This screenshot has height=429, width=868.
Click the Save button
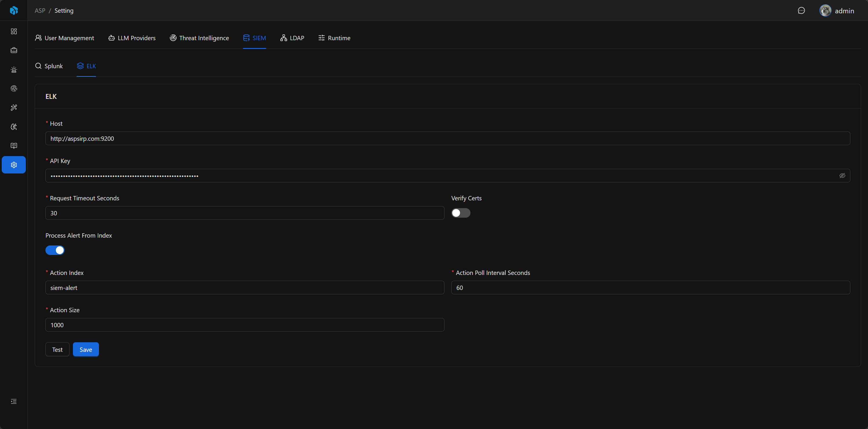(86, 350)
